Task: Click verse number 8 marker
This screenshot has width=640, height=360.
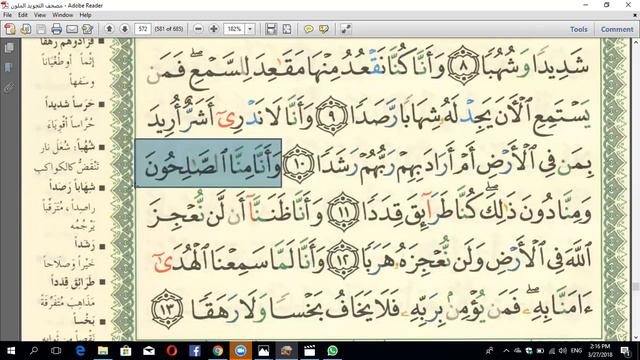Action: click(464, 65)
